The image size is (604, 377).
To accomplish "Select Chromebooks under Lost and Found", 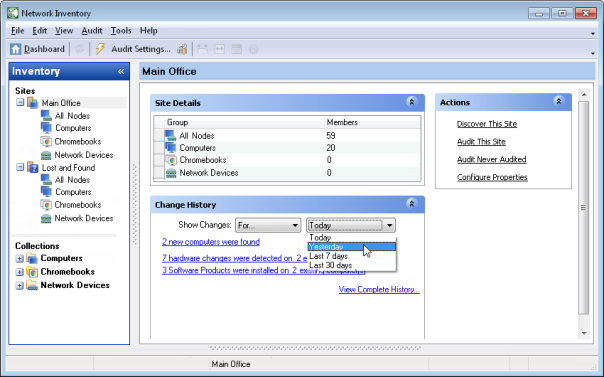I will click(78, 205).
